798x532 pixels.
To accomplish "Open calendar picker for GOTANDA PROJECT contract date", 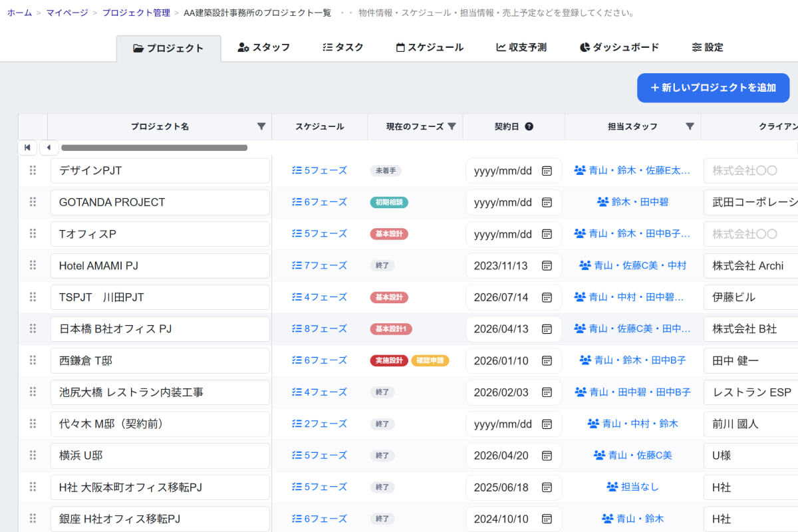I will tap(547, 202).
